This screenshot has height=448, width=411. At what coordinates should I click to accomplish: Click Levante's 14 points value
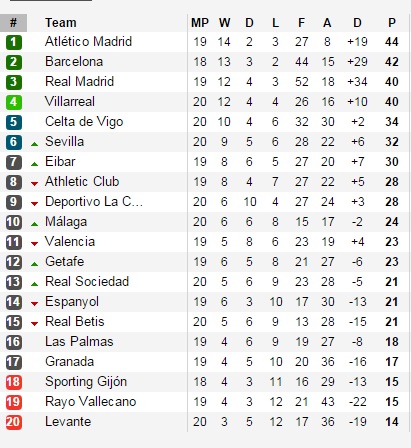(392, 422)
